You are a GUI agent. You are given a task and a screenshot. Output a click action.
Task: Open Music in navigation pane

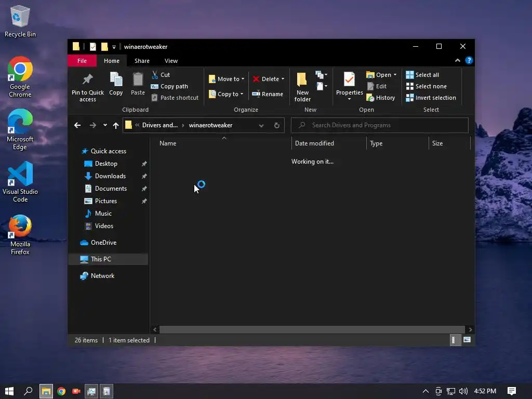tap(103, 214)
